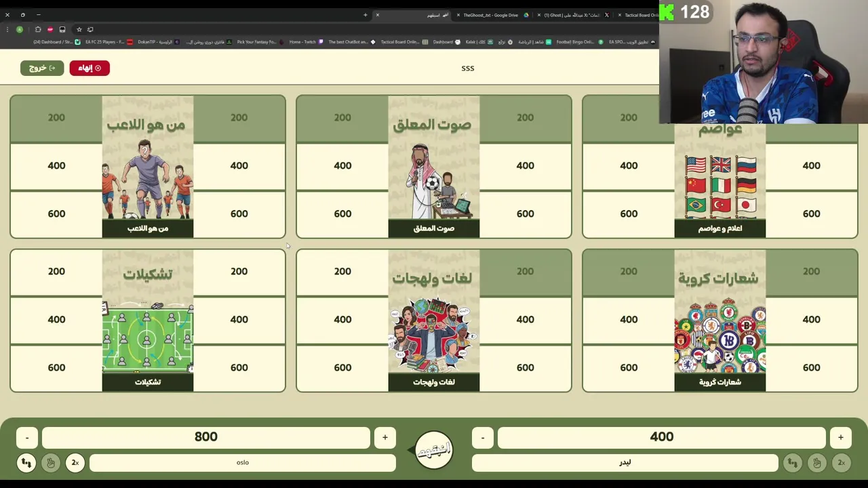Click the خروج exit button
Viewport: 868px width, 488px height.
(42, 68)
